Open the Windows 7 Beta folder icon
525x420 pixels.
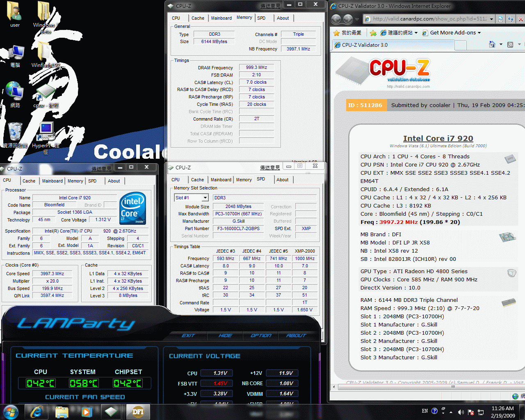45,17
